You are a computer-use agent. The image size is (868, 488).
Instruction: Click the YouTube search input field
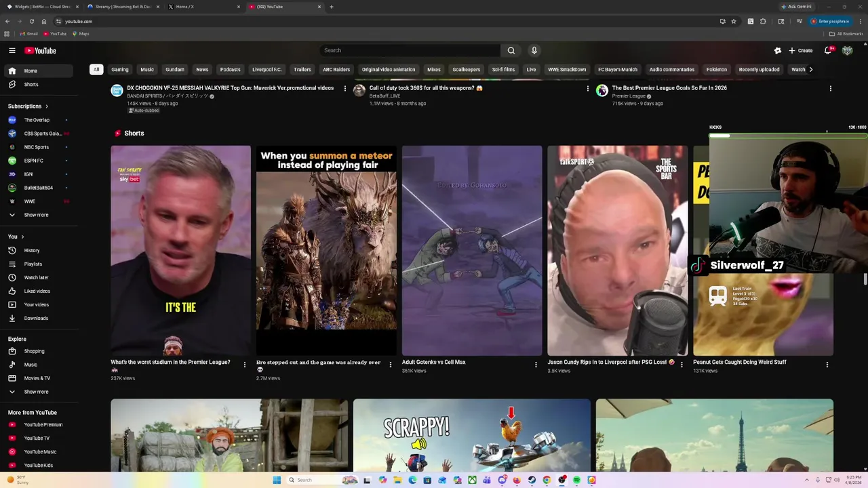click(x=410, y=50)
